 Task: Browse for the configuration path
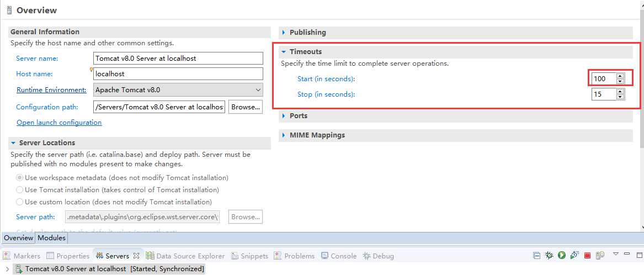point(246,107)
